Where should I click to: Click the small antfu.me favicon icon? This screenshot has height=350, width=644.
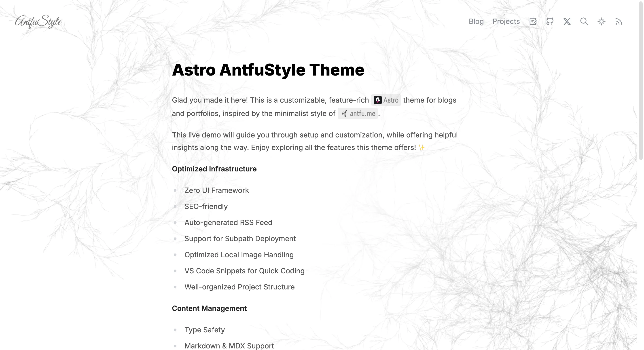click(x=345, y=114)
